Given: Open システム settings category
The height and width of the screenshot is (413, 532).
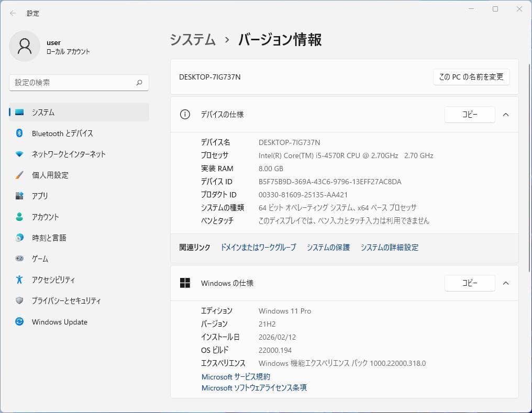Looking at the screenshot, I should 79,112.
